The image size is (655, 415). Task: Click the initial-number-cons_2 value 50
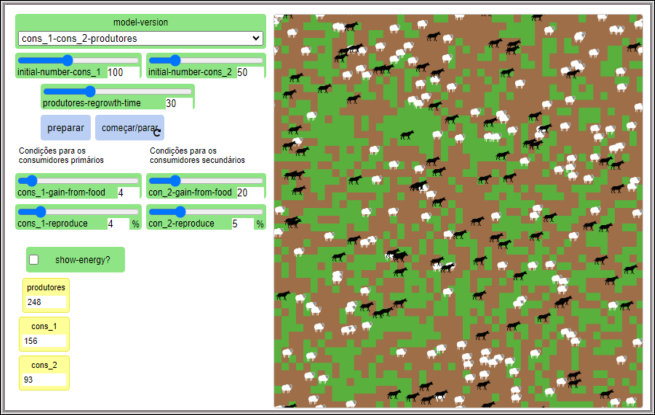click(x=250, y=72)
